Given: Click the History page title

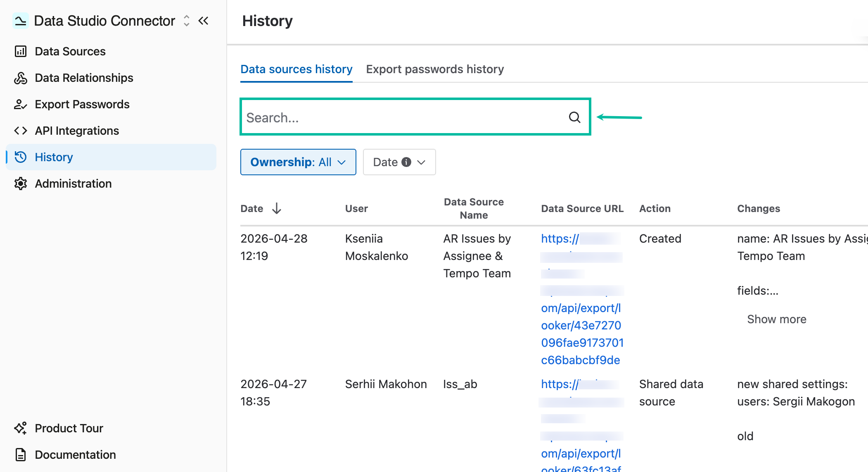Looking at the screenshot, I should [267, 21].
